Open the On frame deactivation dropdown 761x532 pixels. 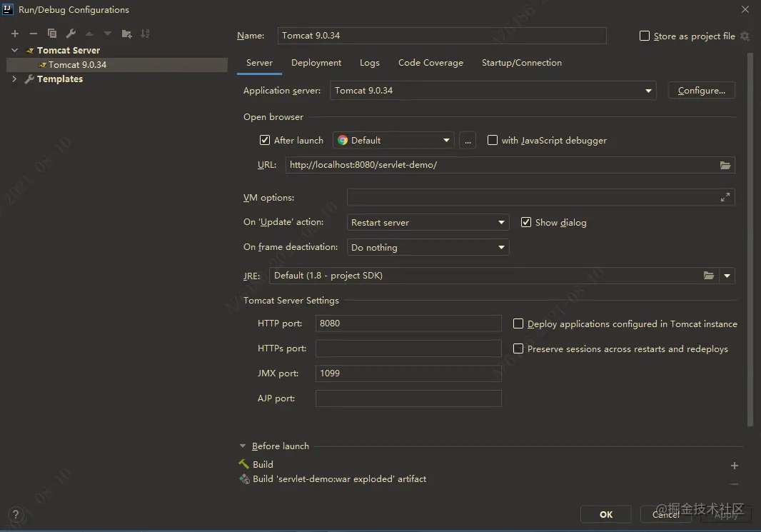coord(428,248)
